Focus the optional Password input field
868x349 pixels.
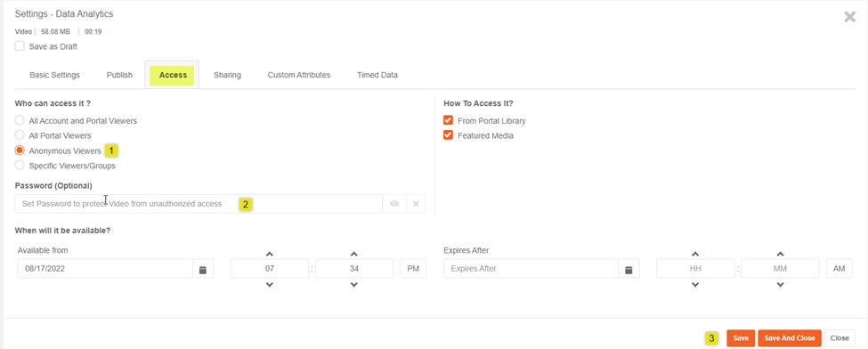point(199,204)
